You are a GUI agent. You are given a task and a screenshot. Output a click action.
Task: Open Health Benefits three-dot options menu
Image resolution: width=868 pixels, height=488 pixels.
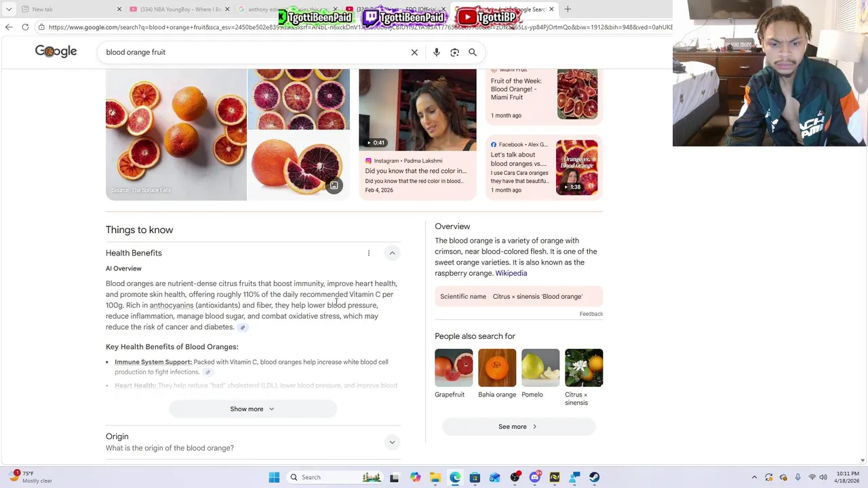click(x=369, y=253)
